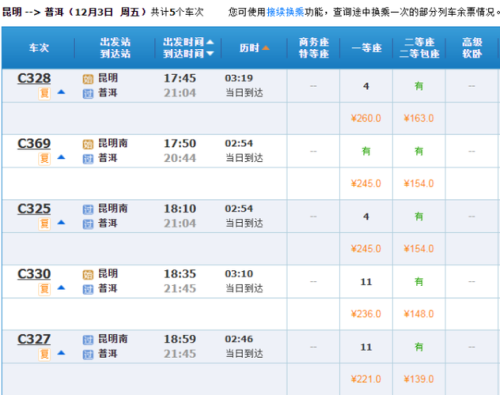This screenshot has width=500, height=395.
Task: Click the 出发站 到达站 column header
Action: (115, 48)
